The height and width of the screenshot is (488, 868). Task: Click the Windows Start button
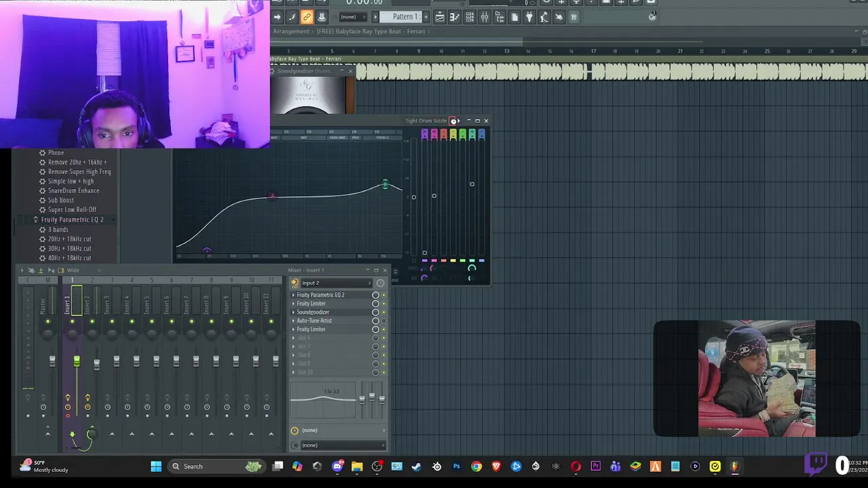[x=156, y=466]
